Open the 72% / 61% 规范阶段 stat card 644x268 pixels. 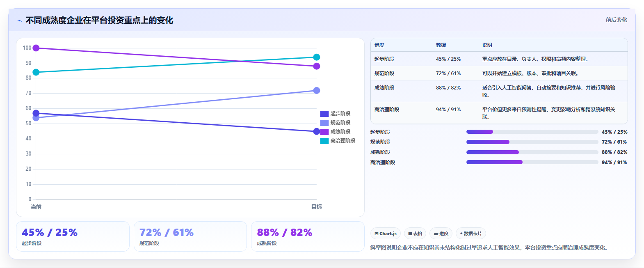click(190, 236)
